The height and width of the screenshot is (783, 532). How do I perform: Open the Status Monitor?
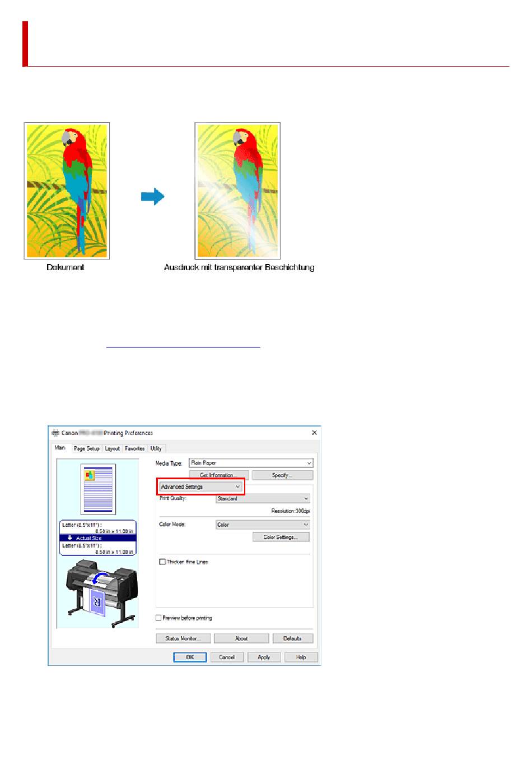click(x=183, y=638)
